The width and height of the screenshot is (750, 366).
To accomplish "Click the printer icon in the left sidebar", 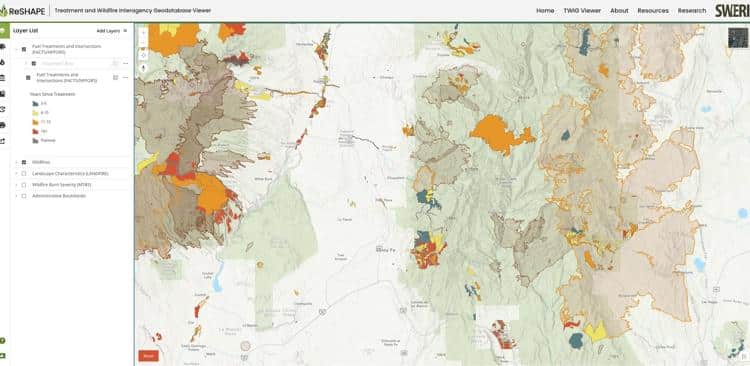I will pyautogui.click(x=3, y=125).
